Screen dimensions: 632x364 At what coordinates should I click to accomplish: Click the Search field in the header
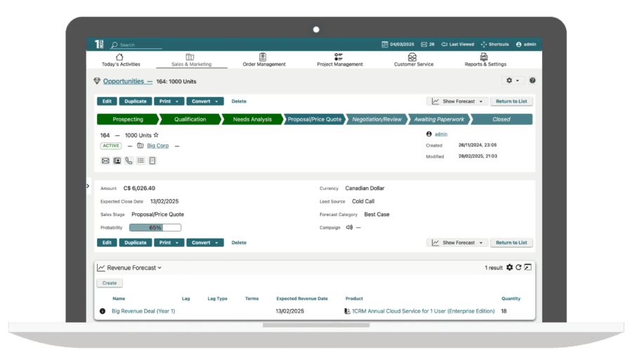[137, 45]
